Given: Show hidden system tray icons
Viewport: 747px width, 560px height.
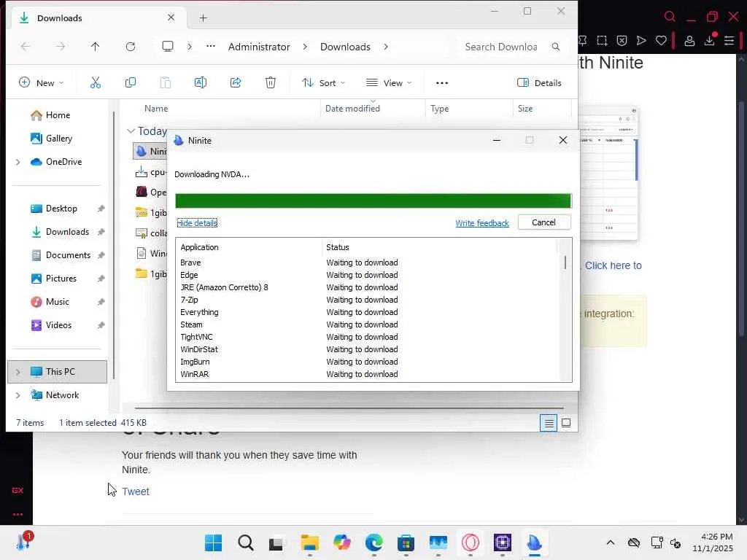Looking at the screenshot, I should [x=611, y=542].
